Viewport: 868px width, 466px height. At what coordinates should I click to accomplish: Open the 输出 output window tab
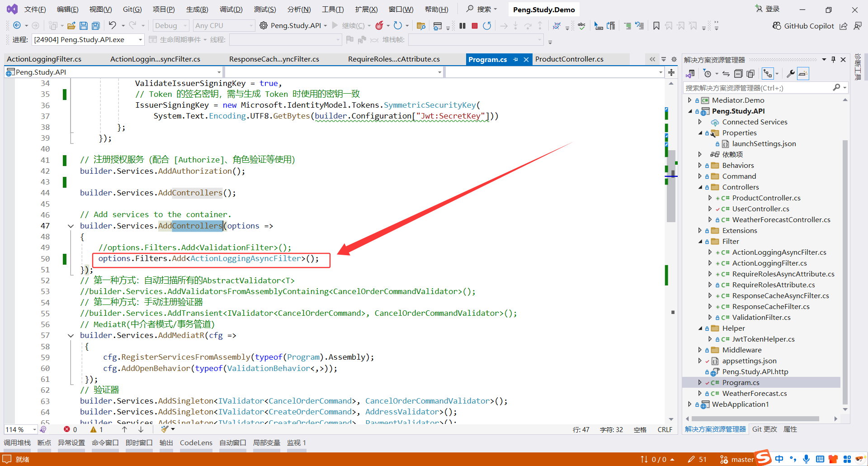pos(166,443)
